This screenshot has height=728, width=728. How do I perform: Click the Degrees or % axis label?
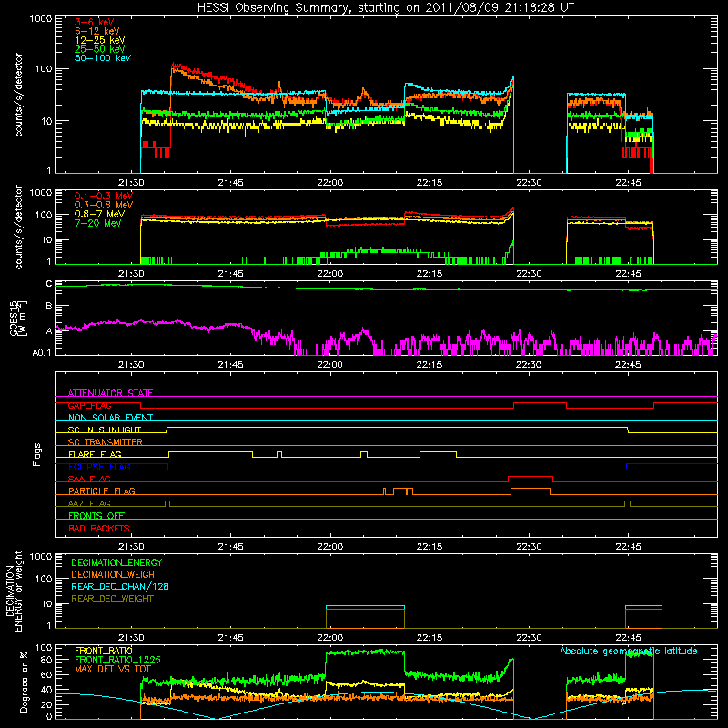24,682
